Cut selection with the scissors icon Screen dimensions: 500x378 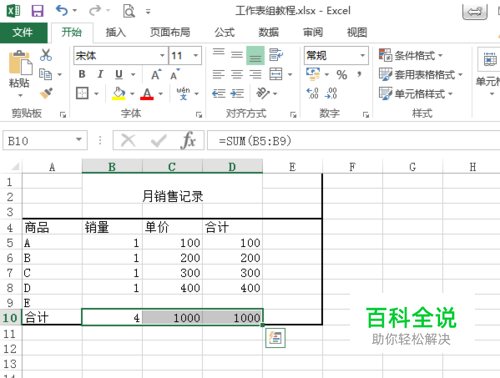46,55
